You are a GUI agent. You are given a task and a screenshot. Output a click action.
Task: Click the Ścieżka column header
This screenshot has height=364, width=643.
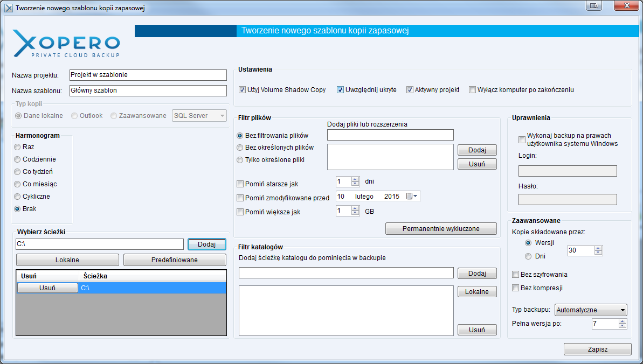(x=153, y=276)
